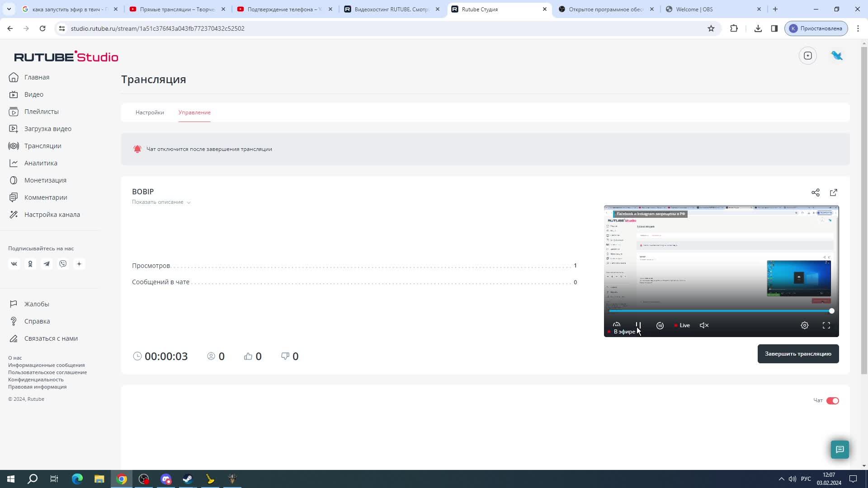Image resolution: width=868 pixels, height=488 pixels.
Task: Open player settings gear icon
Action: pyautogui.click(x=804, y=325)
